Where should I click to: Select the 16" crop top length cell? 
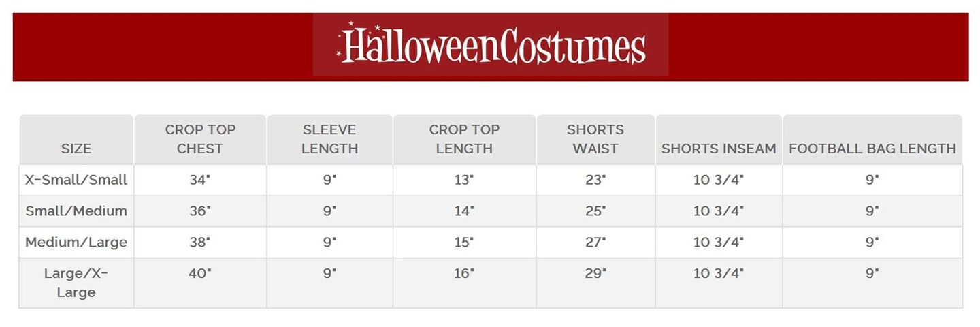(464, 273)
